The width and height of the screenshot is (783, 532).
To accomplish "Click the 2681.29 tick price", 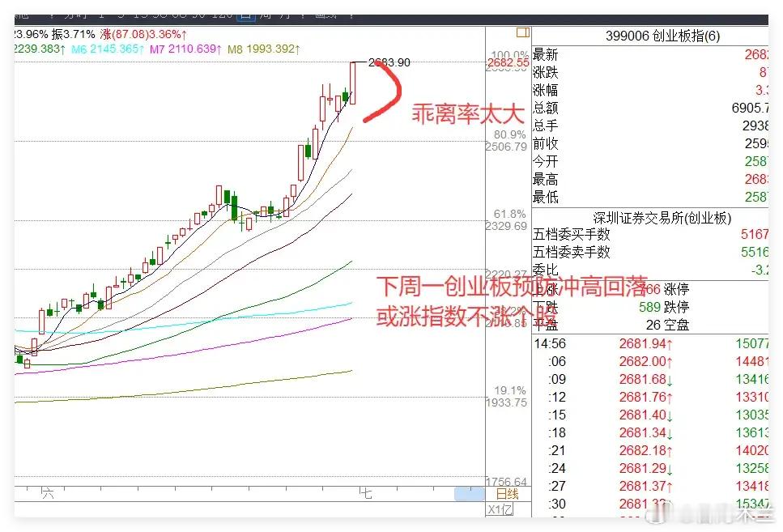I will point(645,469).
